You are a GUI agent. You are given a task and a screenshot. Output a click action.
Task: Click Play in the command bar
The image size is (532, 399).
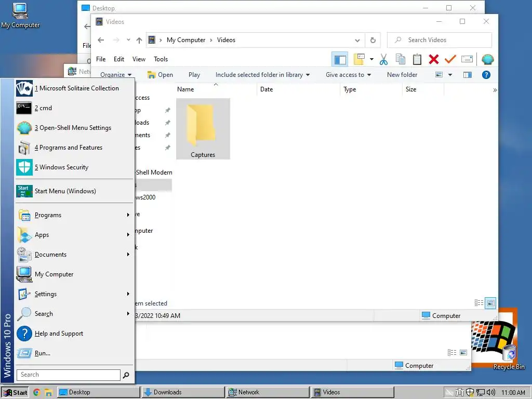tap(194, 75)
